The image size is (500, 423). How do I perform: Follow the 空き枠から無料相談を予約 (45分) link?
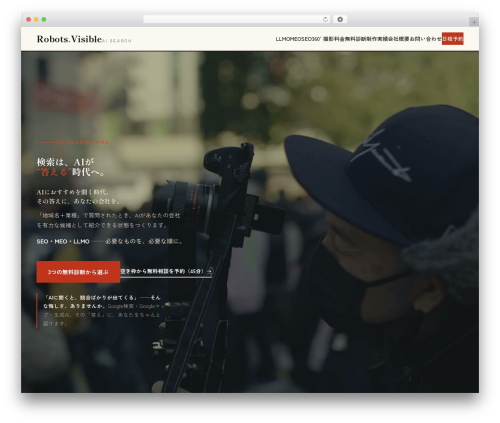click(166, 272)
